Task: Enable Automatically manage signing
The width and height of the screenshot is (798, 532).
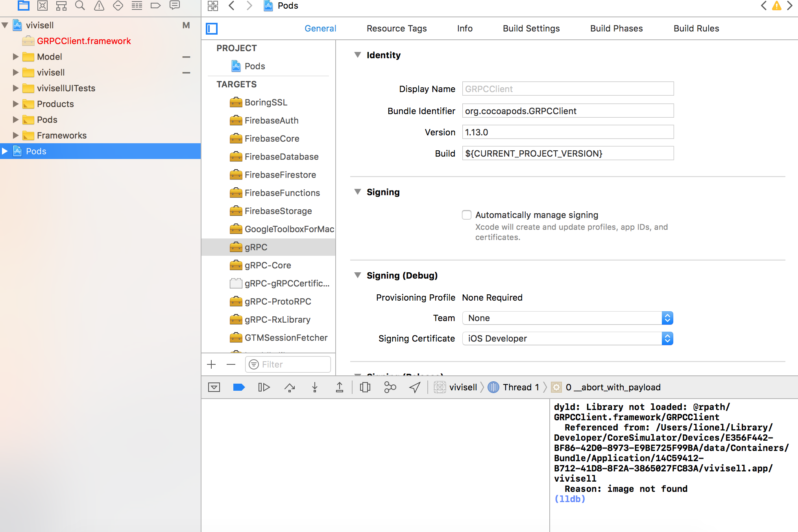Action: click(x=466, y=215)
